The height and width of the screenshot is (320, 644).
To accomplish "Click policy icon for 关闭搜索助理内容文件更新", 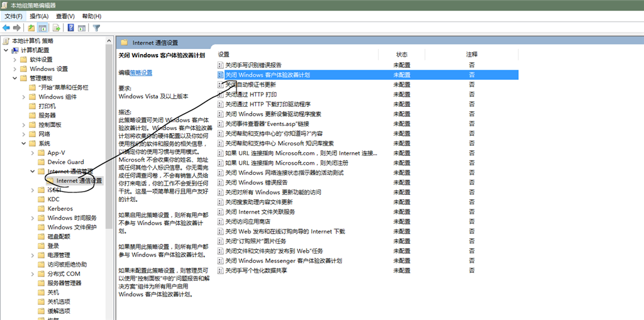I will click(221, 202).
